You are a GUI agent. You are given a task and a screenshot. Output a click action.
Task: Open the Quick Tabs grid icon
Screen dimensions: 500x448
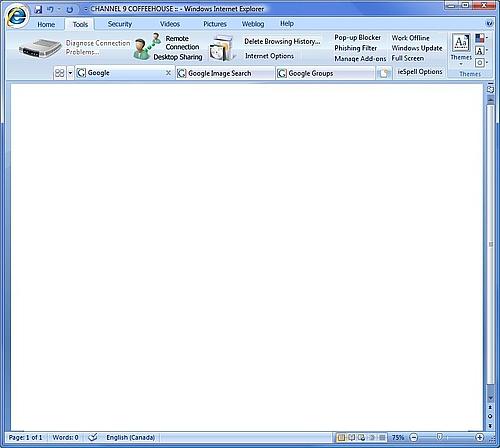pos(60,73)
